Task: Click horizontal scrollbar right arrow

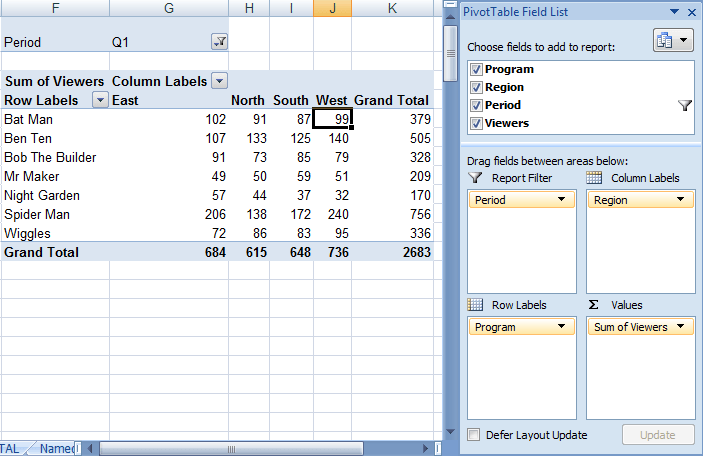Action: pos(425,448)
